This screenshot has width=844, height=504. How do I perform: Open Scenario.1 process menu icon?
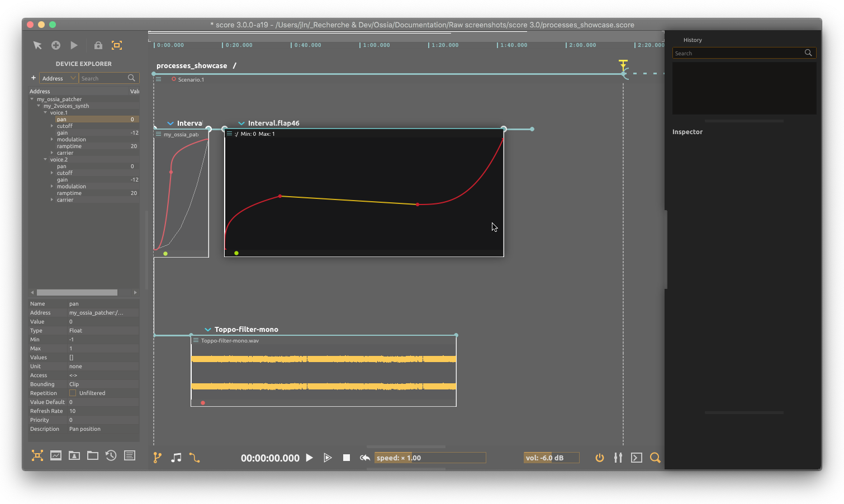(x=159, y=79)
